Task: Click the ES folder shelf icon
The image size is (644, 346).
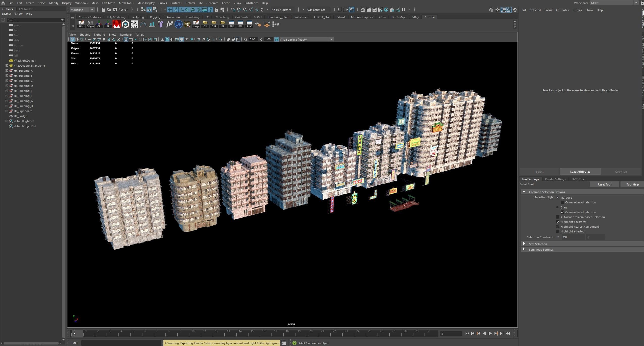Action: point(222,24)
